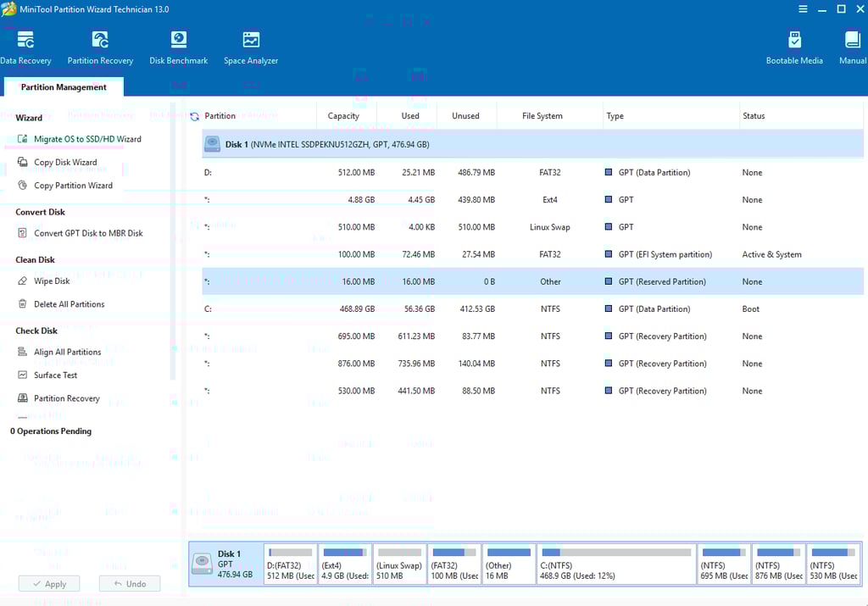Open the Data Recovery tool icon
The height and width of the screenshot is (606, 868).
point(25,40)
